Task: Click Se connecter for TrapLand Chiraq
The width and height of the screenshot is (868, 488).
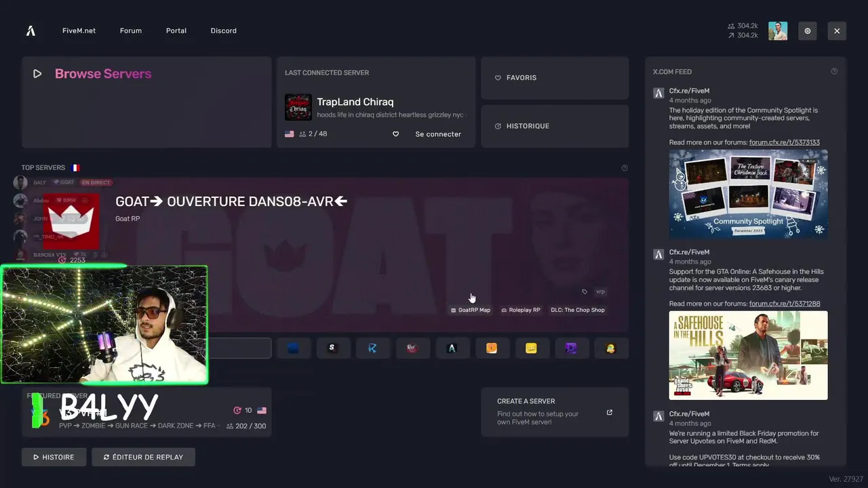Action: pyautogui.click(x=438, y=134)
